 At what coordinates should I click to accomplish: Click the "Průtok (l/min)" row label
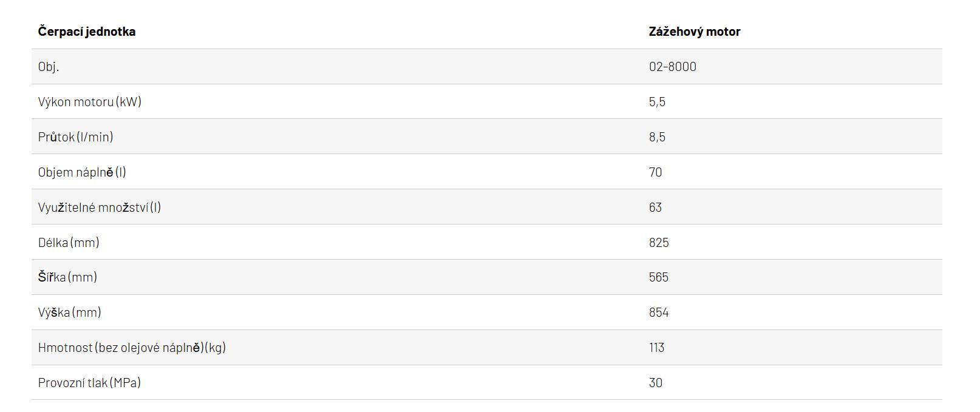click(76, 137)
